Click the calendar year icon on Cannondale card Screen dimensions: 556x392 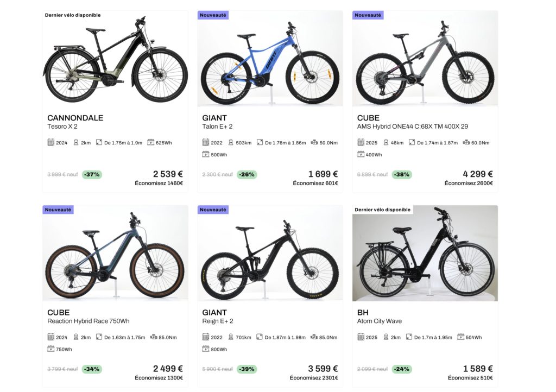click(51, 142)
